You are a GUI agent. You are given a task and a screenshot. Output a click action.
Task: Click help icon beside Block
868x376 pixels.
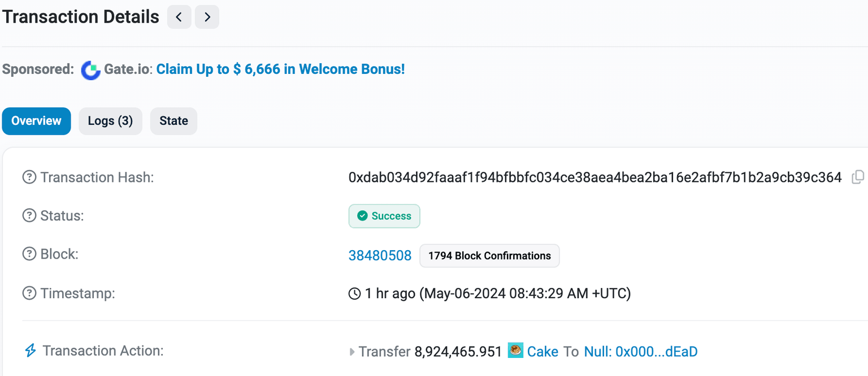(29, 254)
